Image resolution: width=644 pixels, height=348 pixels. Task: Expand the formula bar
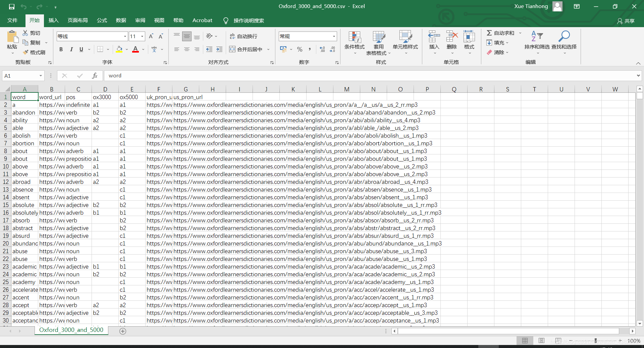coord(638,76)
